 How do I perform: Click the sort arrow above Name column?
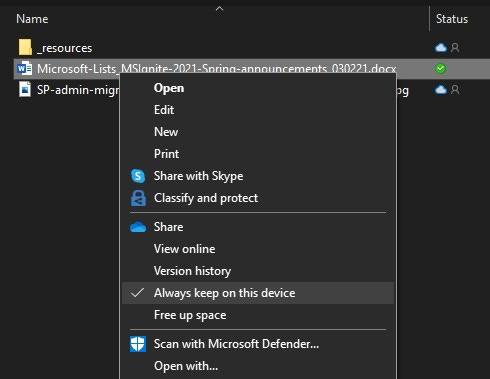tap(219, 9)
